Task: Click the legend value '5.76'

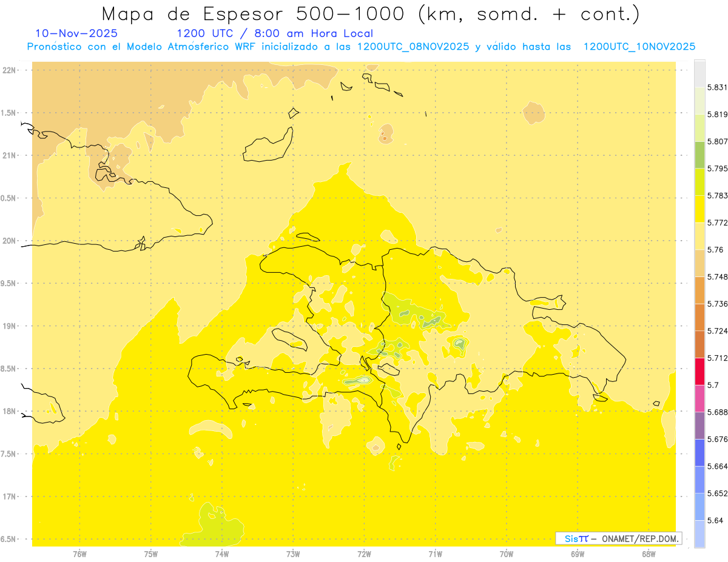Action: [715, 250]
